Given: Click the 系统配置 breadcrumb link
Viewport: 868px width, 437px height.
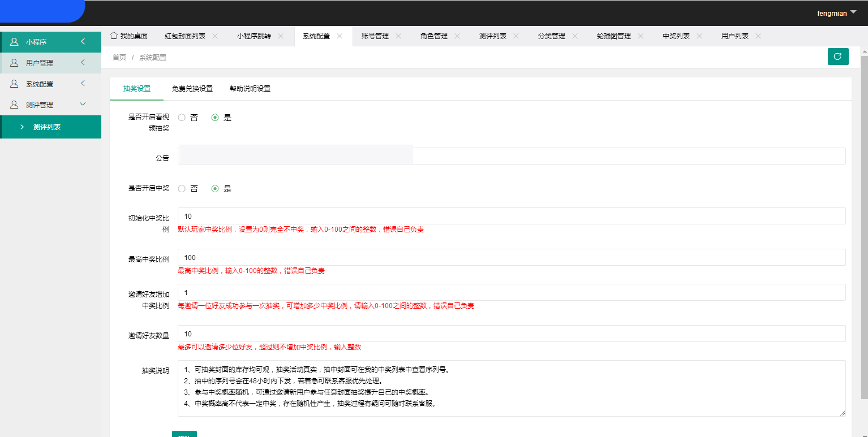Looking at the screenshot, I should coord(152,57).
